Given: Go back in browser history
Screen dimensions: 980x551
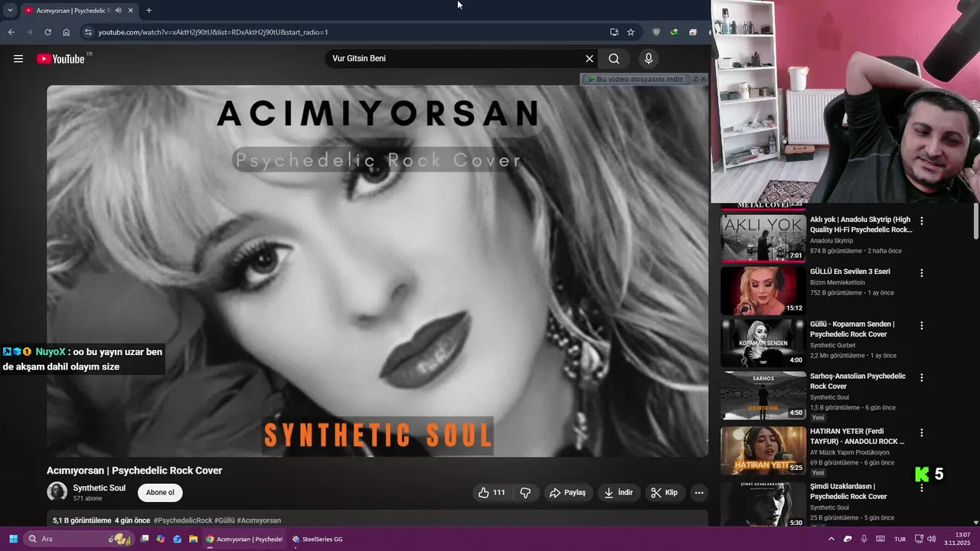Looking at the screenshot, I should point(11,32).
